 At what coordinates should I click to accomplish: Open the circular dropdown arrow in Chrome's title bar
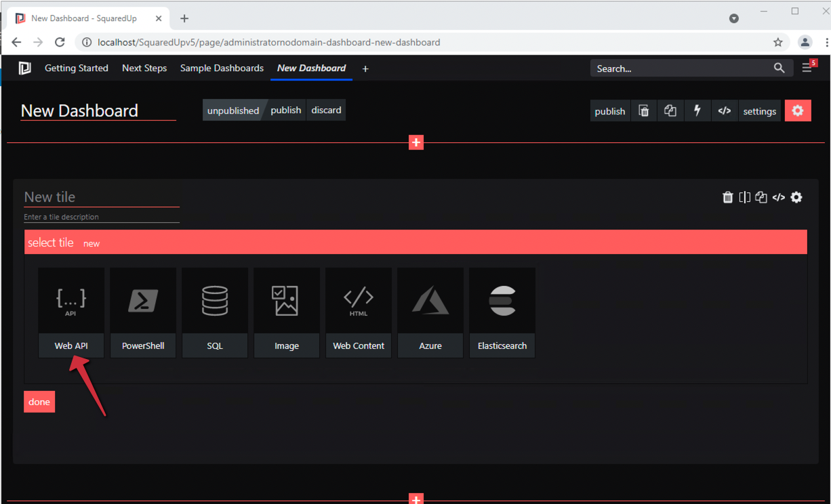[734, 18]
